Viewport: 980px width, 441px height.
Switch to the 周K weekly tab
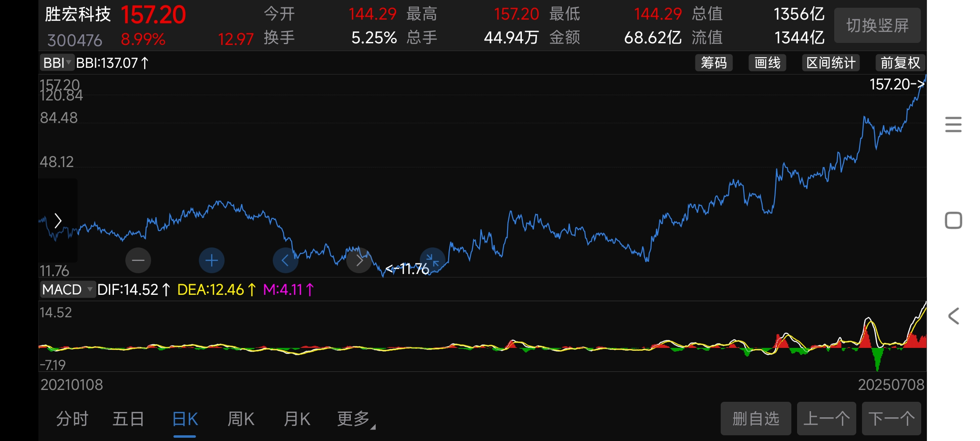[241, 419]
